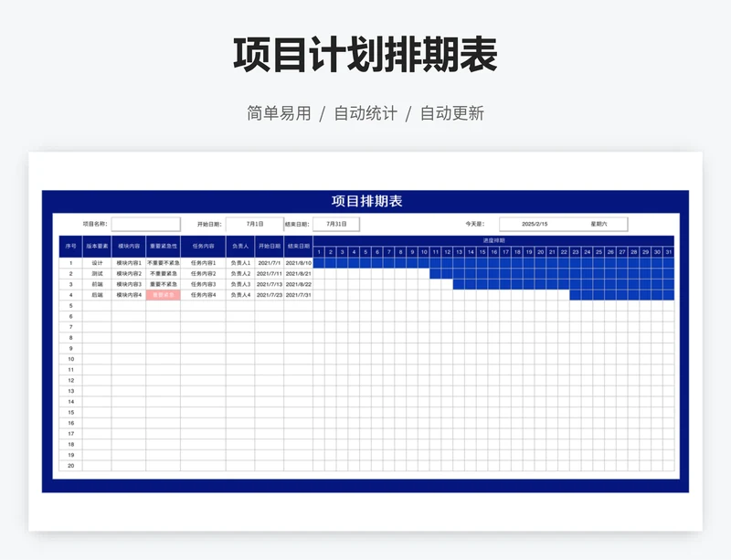This screenshot has width=731, height=560.
Task: Click day 23 header in schedule
Action: point(576,252)
